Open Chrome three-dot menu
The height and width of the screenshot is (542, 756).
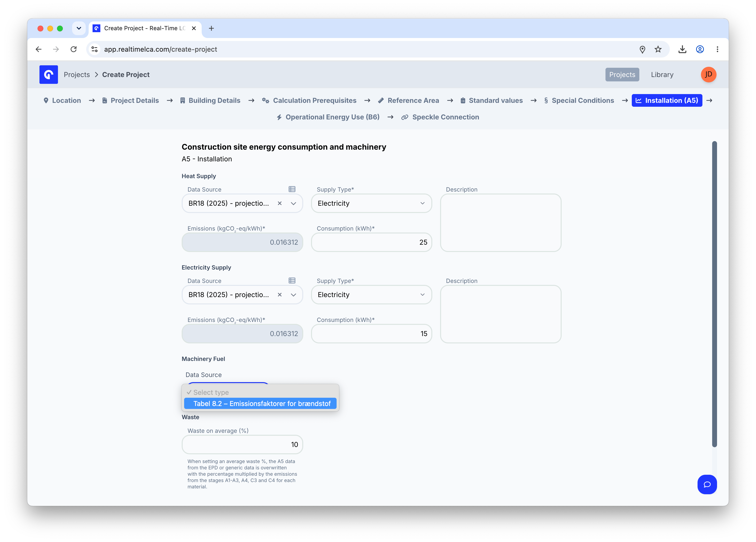pyautogui.click(x=717, y=49)
